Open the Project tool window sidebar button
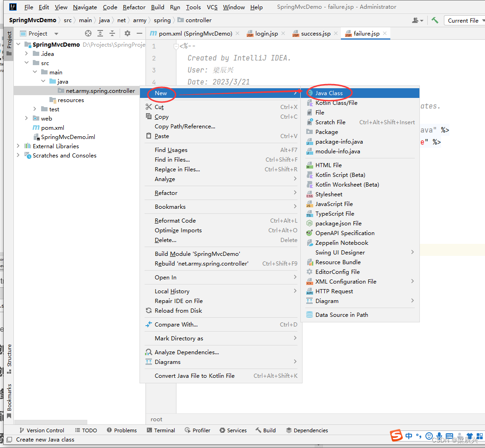The width and height of the screenshot is (485, 448). 9,43
